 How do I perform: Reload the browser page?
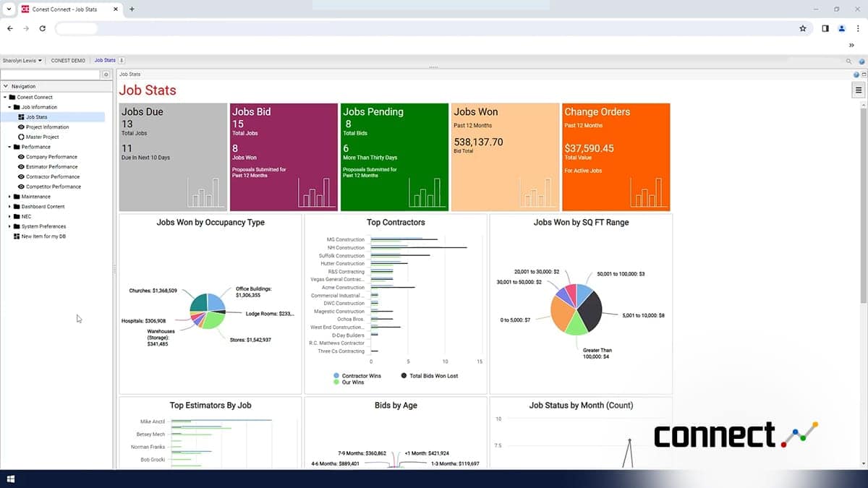coord(43,28)
